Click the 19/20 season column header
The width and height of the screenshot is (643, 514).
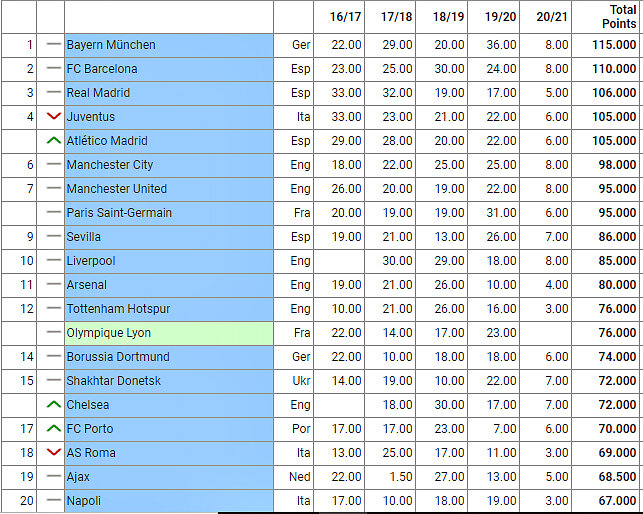pyautogui.click(x=500, y=17)
